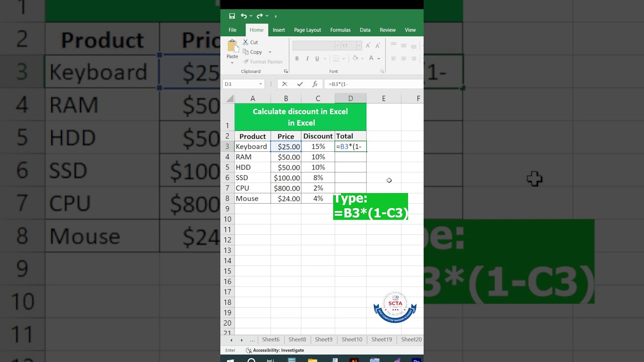Click the Select All corner triangle
The image size is (644, 362).
pyautogui.click(x=229, y=99)
